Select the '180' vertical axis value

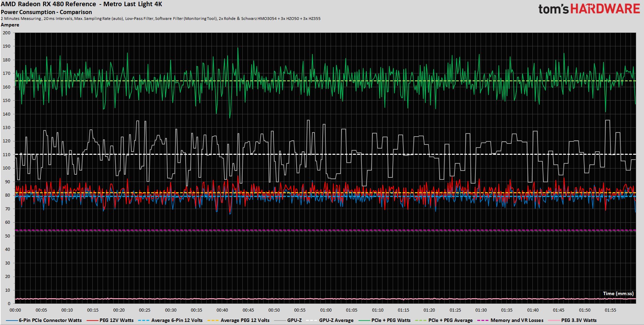pyautogui.click(x=7, y=60)
